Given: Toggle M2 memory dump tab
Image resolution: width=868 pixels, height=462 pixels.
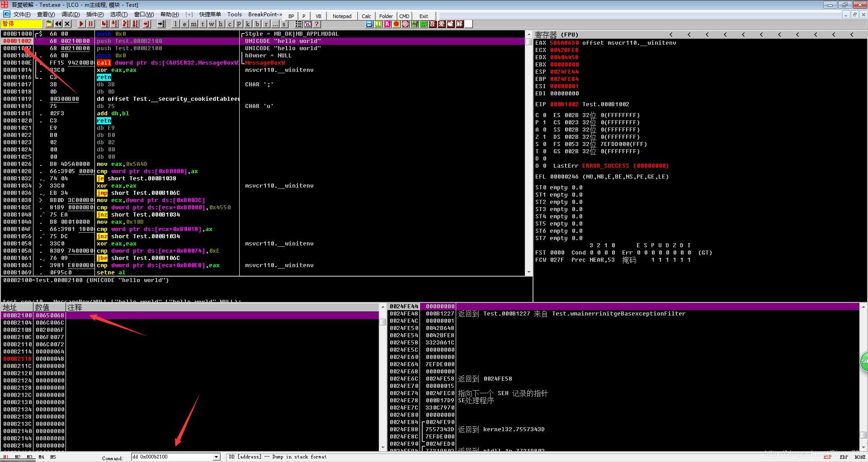Looking at the screenshot, I should coord(18,457).
